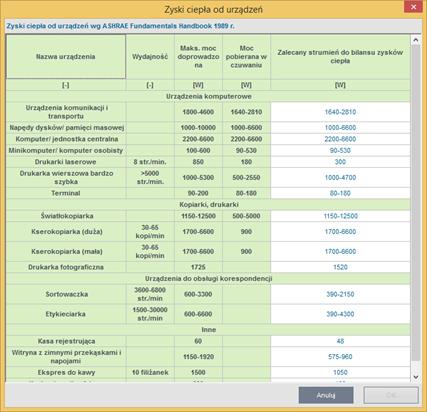
Task: Click the Terminal name cell
Action: point(66,193)
